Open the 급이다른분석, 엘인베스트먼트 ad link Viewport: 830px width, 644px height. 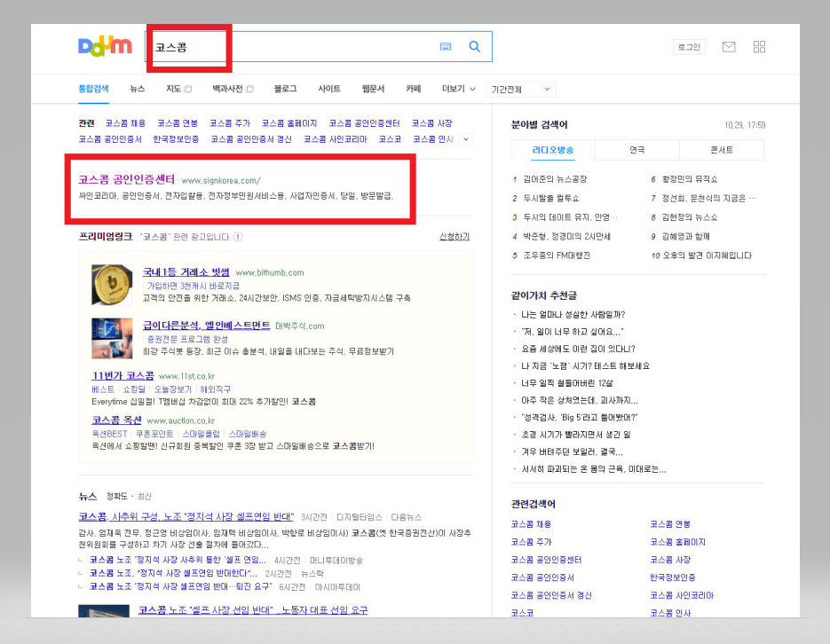[207, 326]
